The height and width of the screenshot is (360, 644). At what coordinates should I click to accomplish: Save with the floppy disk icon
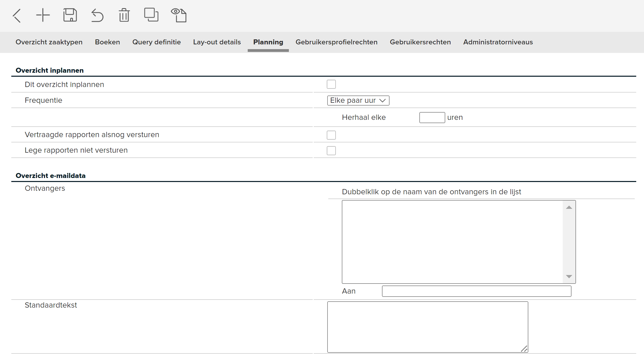[x=70, y=15]
